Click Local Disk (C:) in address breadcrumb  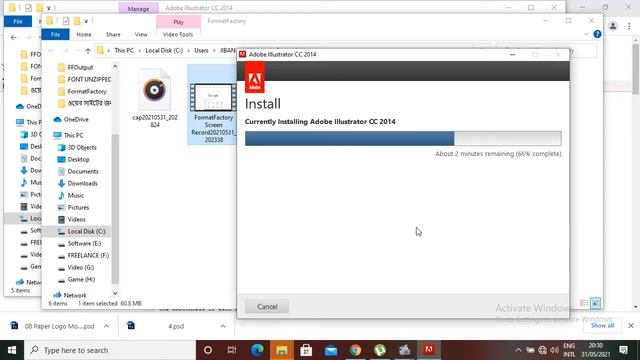coord(164,51)
